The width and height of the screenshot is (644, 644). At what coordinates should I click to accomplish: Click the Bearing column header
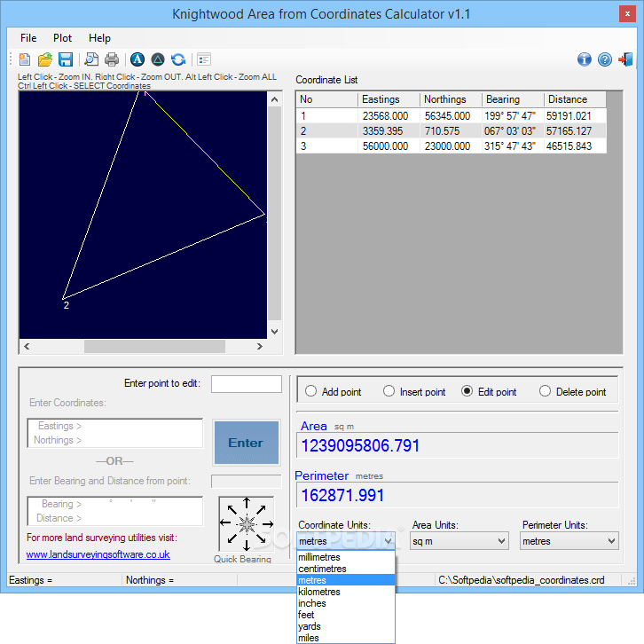tap(513, 99)
